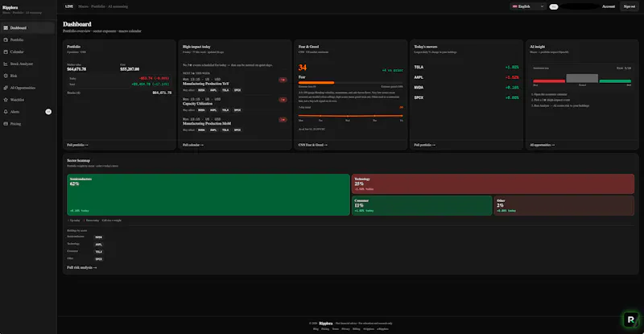
Task: Open the All opportunities link
Action: (542, 145)
